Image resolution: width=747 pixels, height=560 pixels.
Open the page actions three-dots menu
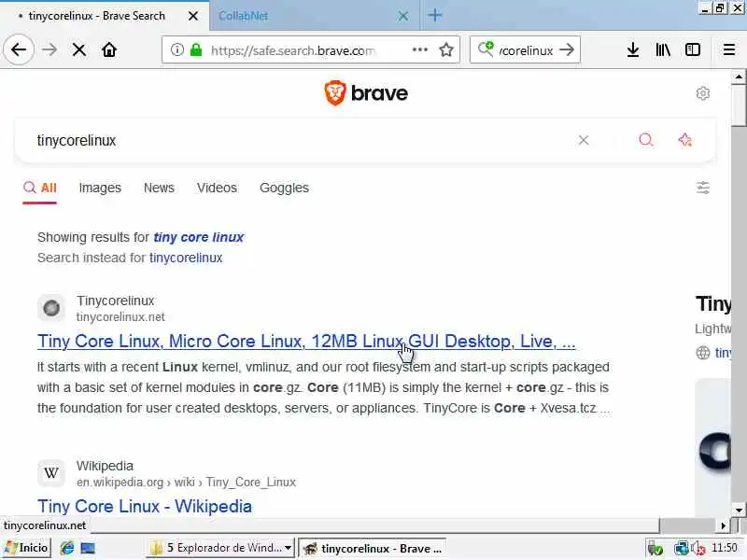click(419, 49)
